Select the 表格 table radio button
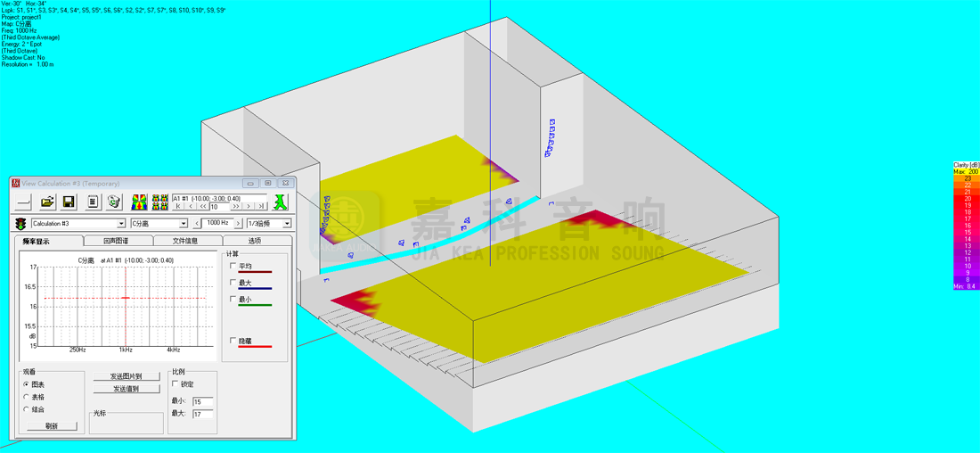The width and height of the screenshot is (980, 453). point(26,397)
